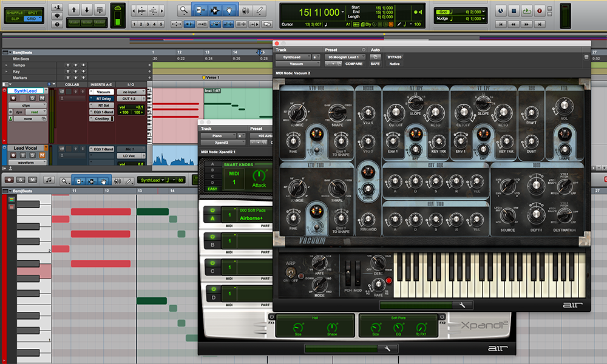Click zoom preset 5 button
This screenshot has height=364, width=607.
[161, 24]
